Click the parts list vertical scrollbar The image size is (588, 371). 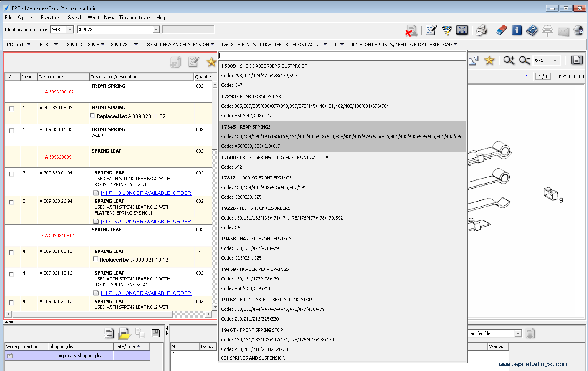click(215, 196)
